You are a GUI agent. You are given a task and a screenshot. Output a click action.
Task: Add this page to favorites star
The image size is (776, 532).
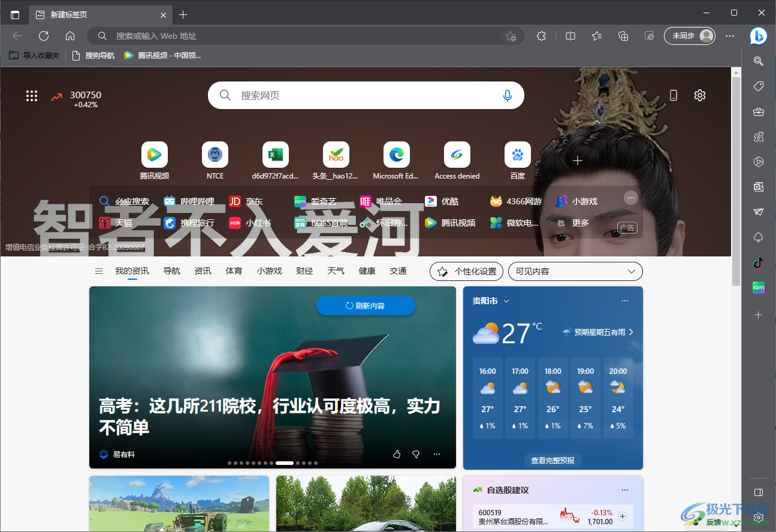[x=511, y=36]
